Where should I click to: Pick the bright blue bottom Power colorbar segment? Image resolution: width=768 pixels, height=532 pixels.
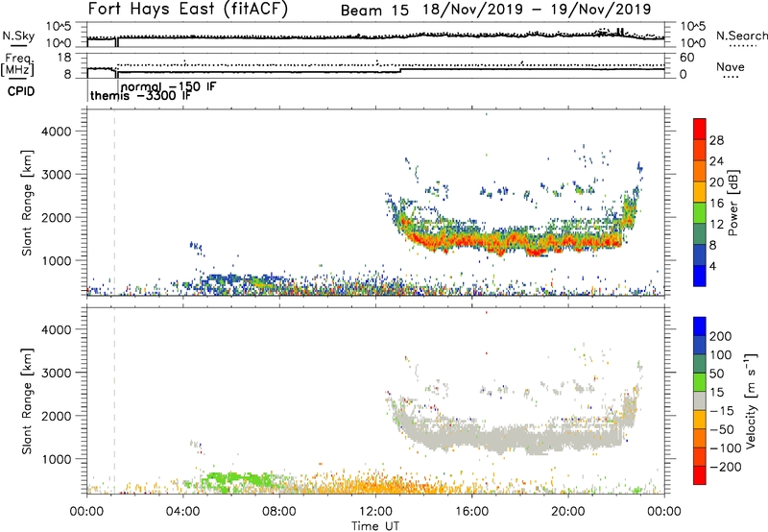[x=700, y=276]
